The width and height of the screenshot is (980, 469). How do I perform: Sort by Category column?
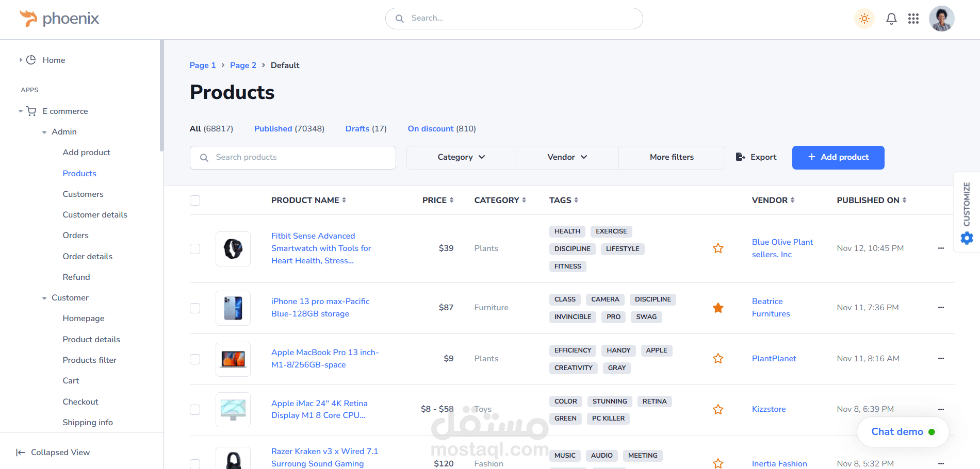click(x=500, y=200)
